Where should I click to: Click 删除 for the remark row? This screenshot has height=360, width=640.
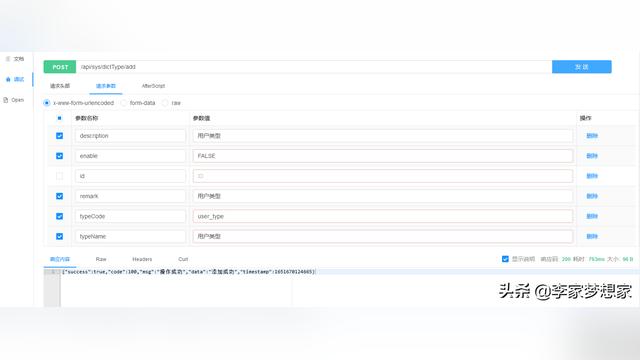[x=592, y=196]
